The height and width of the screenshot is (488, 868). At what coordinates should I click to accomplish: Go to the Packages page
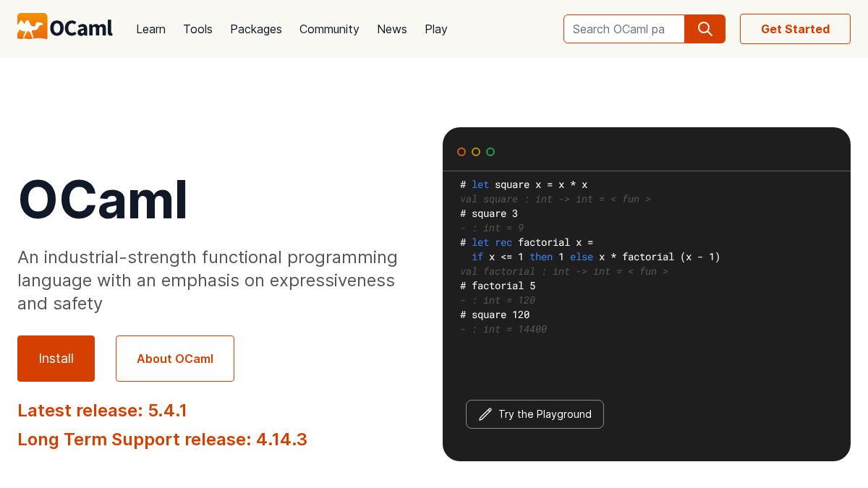coord(256,29)
